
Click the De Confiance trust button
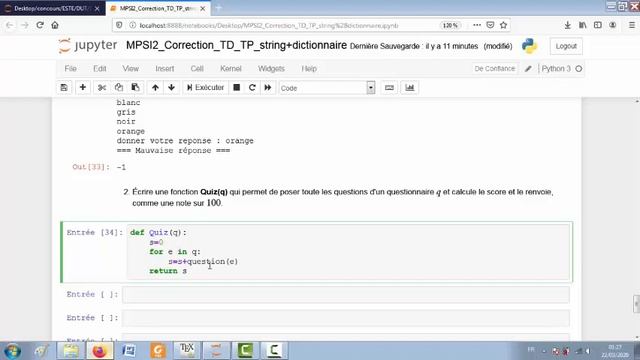(x=495, y=69)
